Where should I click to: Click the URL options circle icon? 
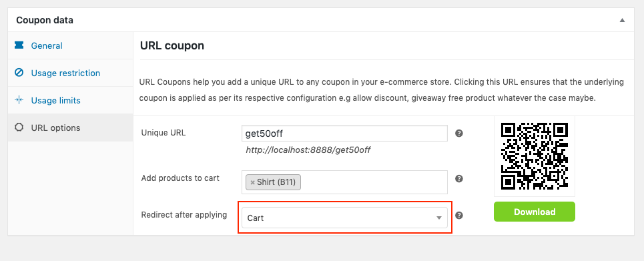click(19, 127)
